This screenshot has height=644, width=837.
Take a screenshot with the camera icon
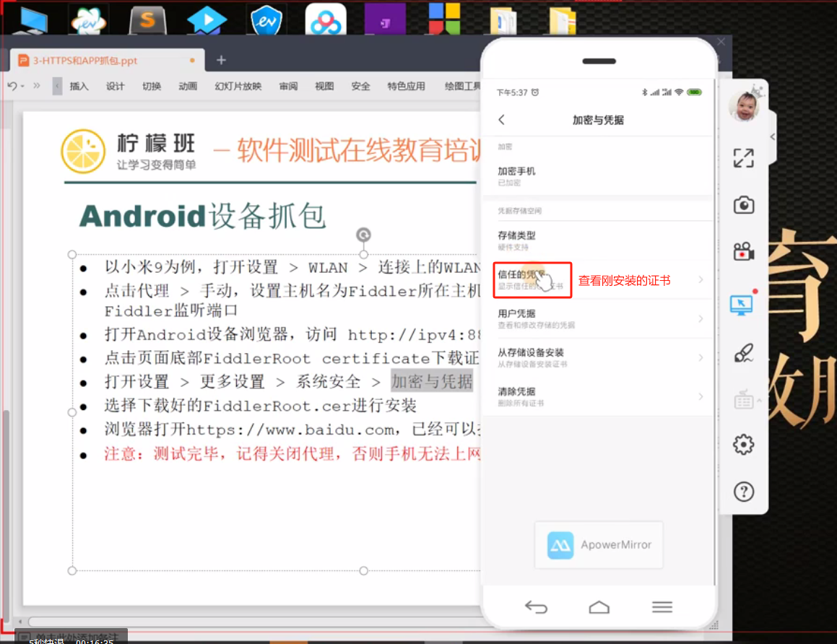(743, 205)
